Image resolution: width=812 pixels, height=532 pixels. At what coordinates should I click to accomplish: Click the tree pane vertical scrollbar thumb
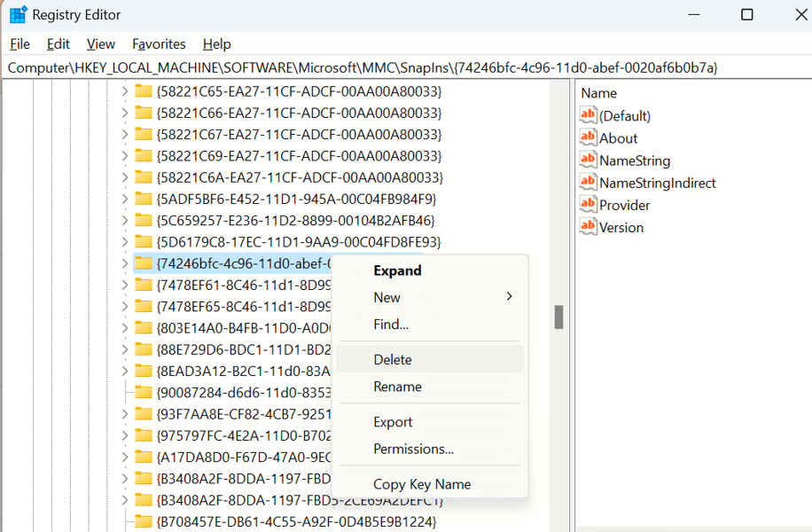(x=558, y=317)
